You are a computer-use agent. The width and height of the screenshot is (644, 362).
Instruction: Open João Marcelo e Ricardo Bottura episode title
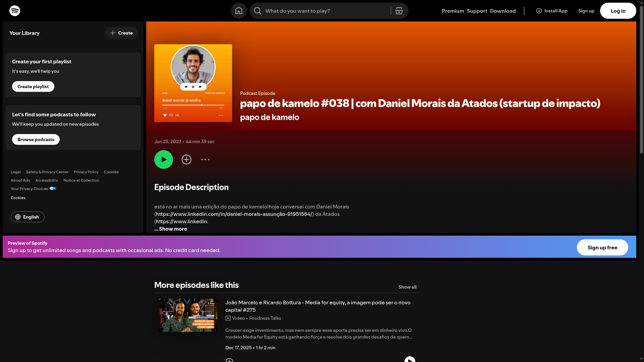pyautogui.click(x=318, y=306)
